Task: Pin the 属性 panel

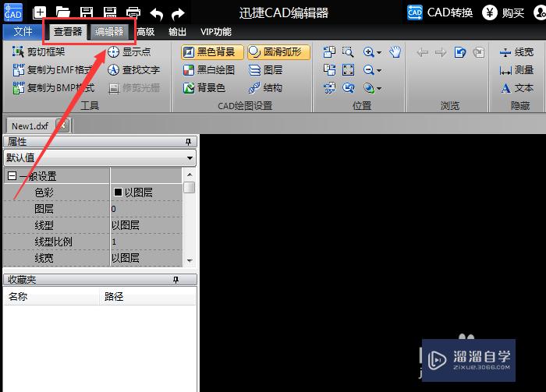Action: point(188,142)
